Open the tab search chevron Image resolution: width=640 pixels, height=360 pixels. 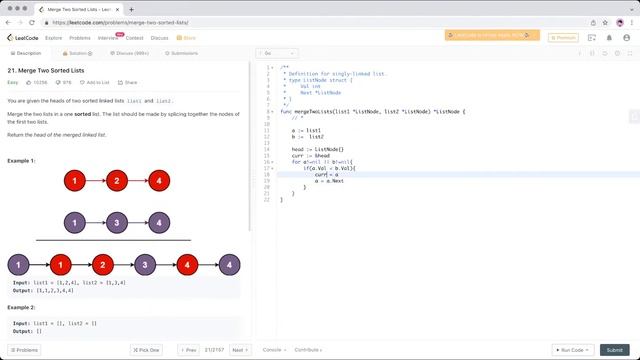coord(632,9)
